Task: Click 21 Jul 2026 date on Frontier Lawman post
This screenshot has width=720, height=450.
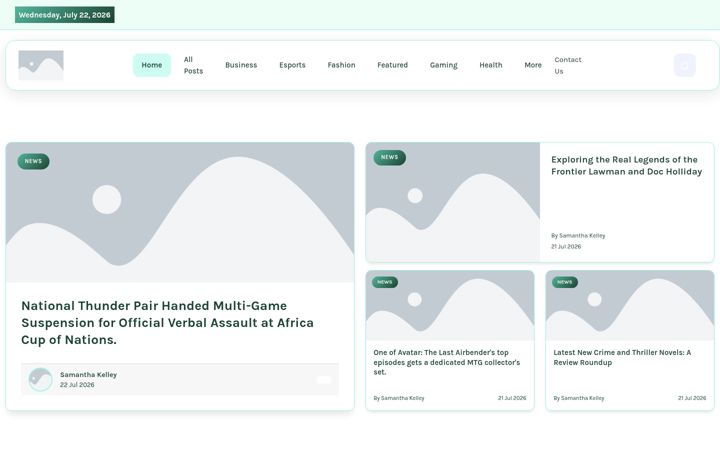Action: [x=566, y=247]
